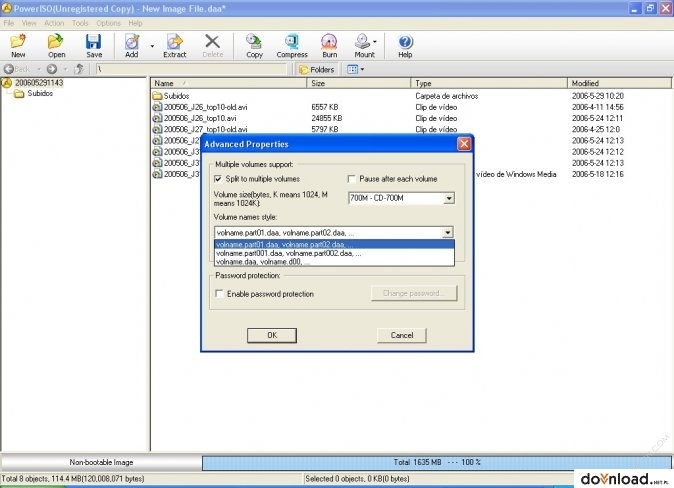
Task: Cancel the Advanced Properties dialog
Action: (401, 335)
